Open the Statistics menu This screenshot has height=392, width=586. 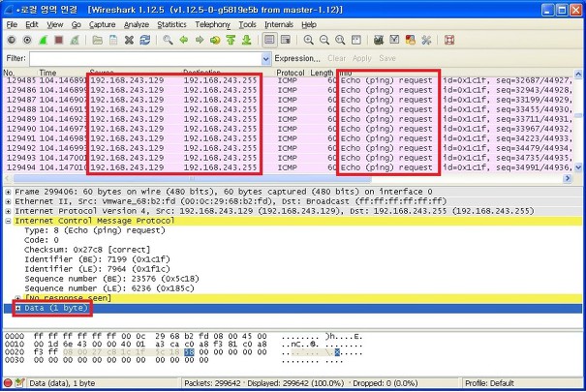pos(171,24)
